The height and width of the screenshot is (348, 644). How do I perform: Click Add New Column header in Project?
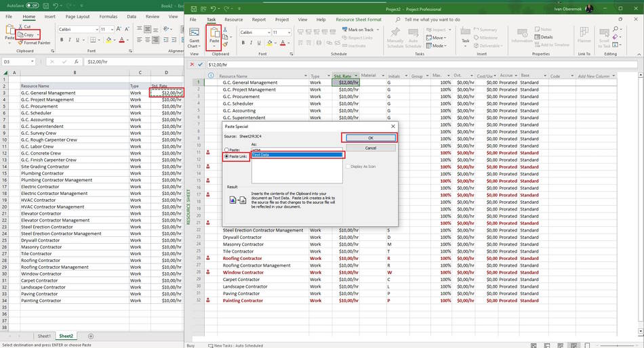click(x=593, y=76)
